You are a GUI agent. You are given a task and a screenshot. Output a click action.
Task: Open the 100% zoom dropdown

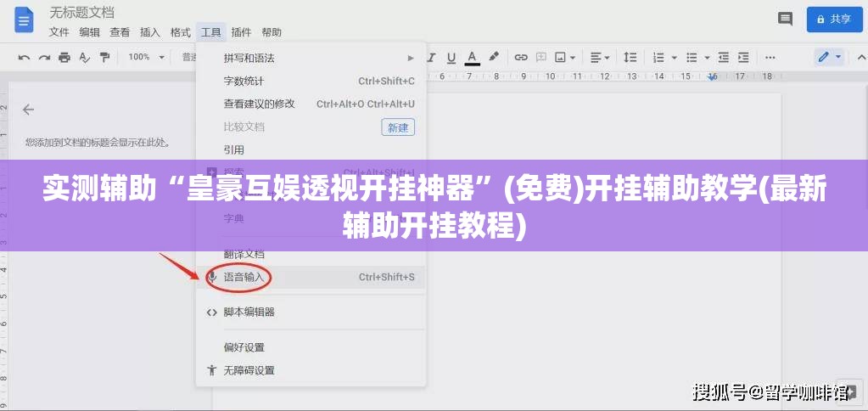[x=146, y=57]
